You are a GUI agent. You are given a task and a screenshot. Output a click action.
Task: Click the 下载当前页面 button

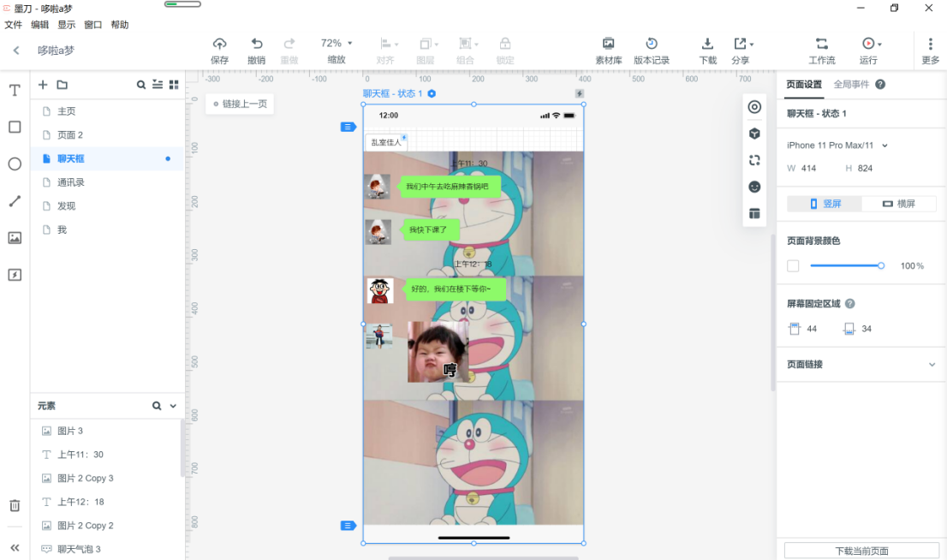861,551
